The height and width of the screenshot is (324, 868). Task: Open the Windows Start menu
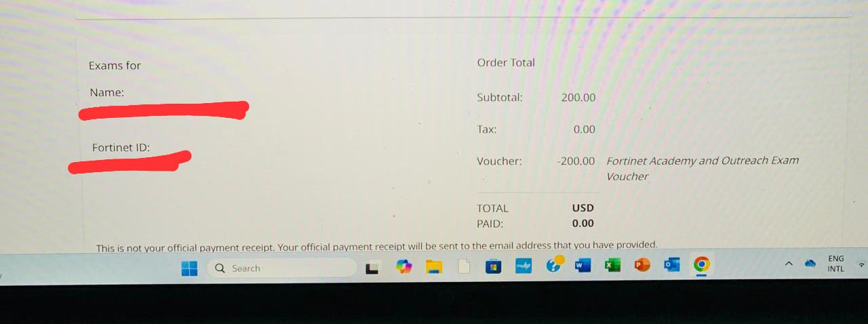(x=189, y=268)
